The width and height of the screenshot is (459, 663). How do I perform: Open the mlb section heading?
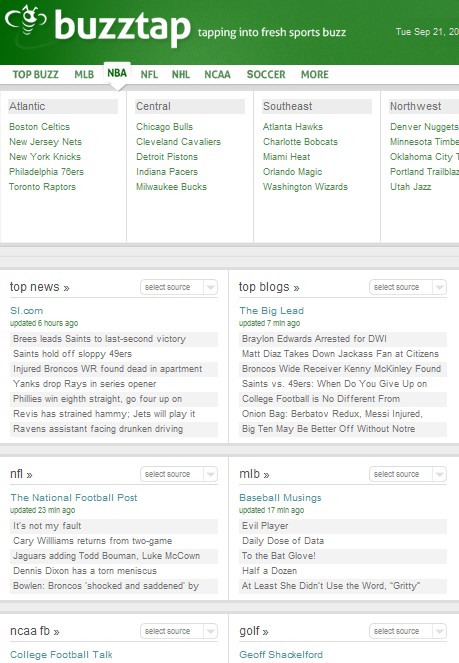[x=254, y=474]
